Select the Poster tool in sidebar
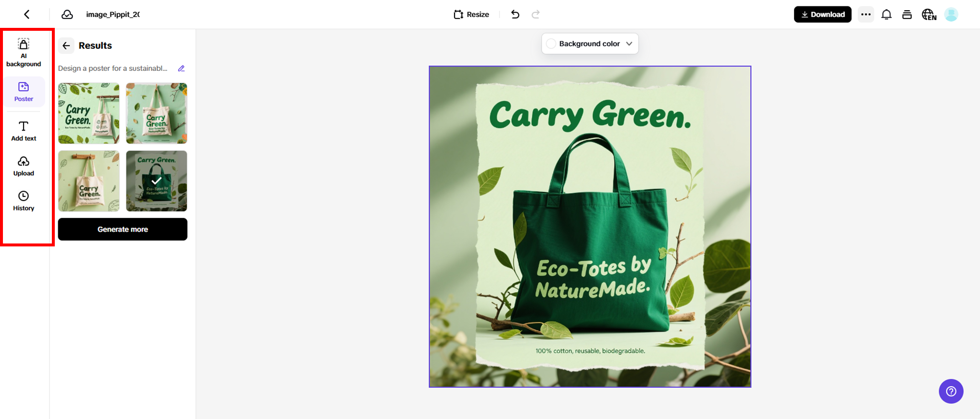Viewport: 980px width, 419px height. (23, 92)
